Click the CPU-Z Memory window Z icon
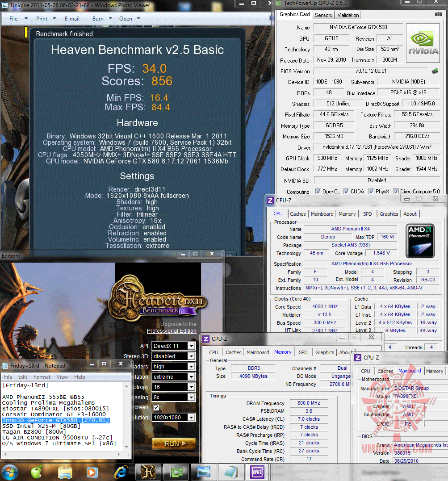The image size is (448, 481). point(206,339)
